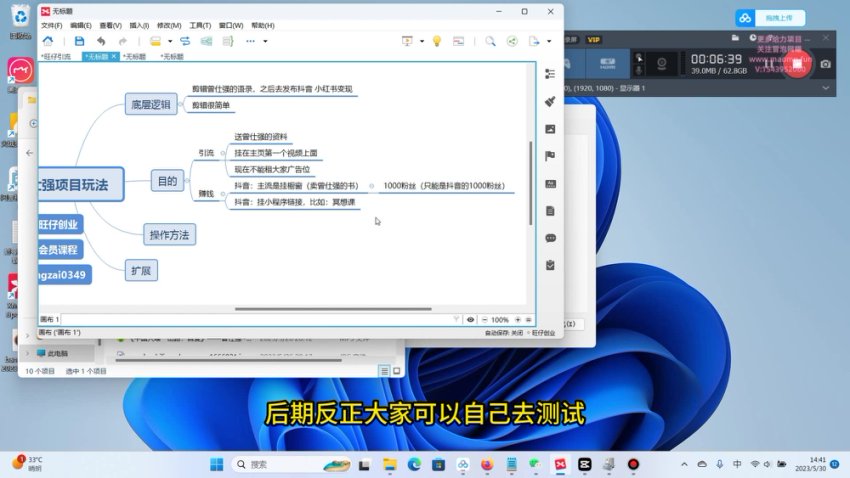Collapse the 底层逻辑 topic branch
Viewport: 850px width, 478px height.
click(181, 104)
